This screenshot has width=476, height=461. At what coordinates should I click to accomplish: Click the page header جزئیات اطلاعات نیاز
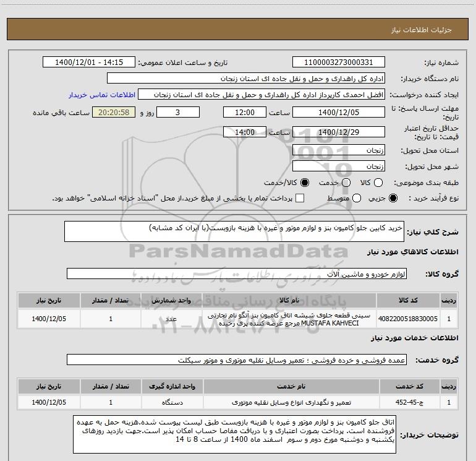(421, 30)
